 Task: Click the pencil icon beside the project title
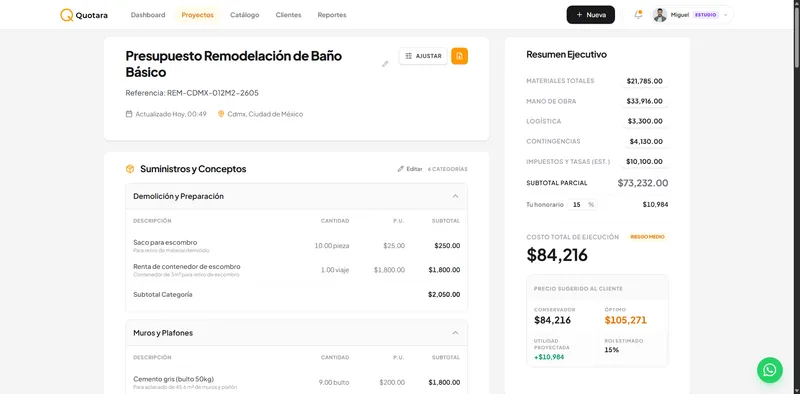click(385, 64)
